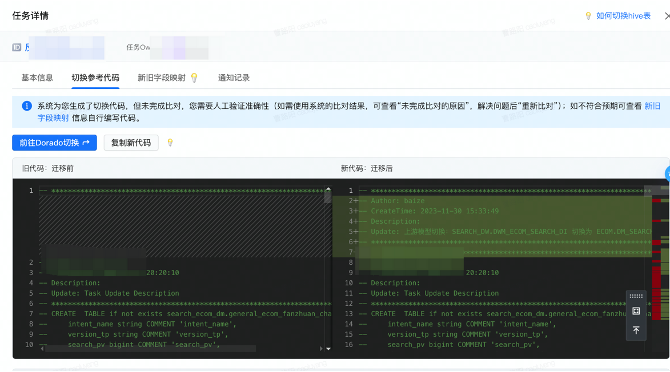Click the 'CreateTime: 2023-11-30 15:33:49' line
Screen dimensions: 670x372
(435, 211)
